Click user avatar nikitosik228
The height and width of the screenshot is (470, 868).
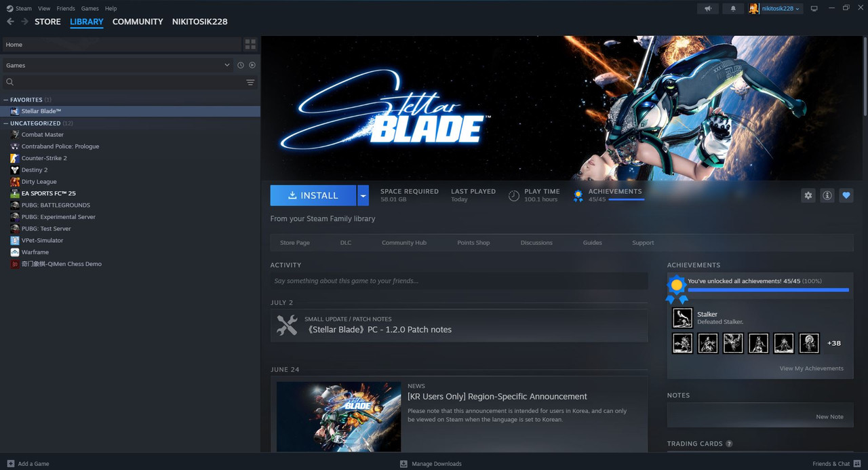[x=753, y=8]
